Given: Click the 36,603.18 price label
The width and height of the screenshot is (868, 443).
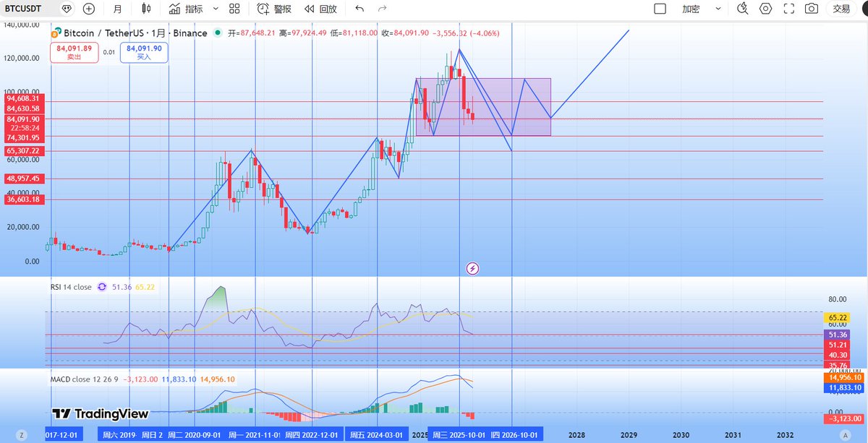Looking at the screenshot, I should (x=25, y=199).
